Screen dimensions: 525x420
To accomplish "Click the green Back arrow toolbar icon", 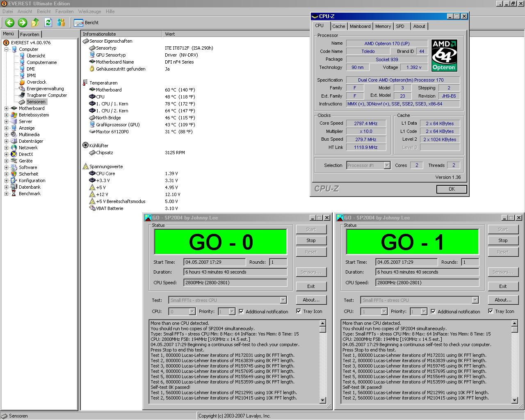I will coord(10,23).
